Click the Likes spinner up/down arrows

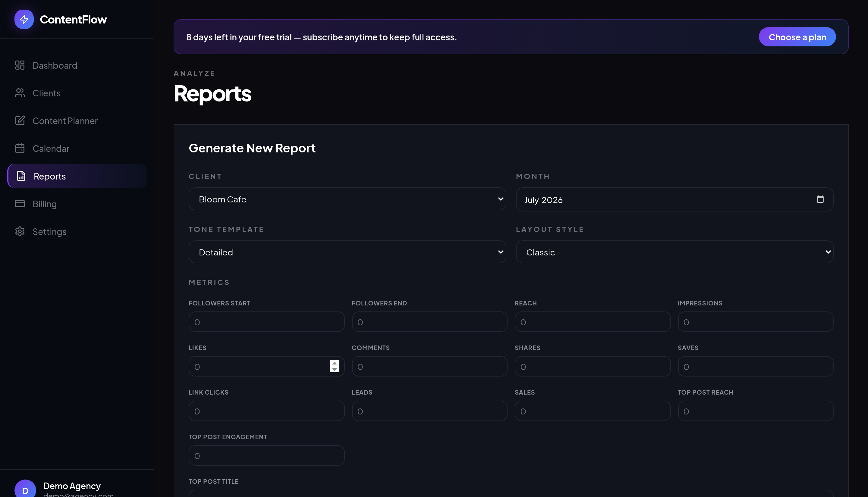point(335,366)
